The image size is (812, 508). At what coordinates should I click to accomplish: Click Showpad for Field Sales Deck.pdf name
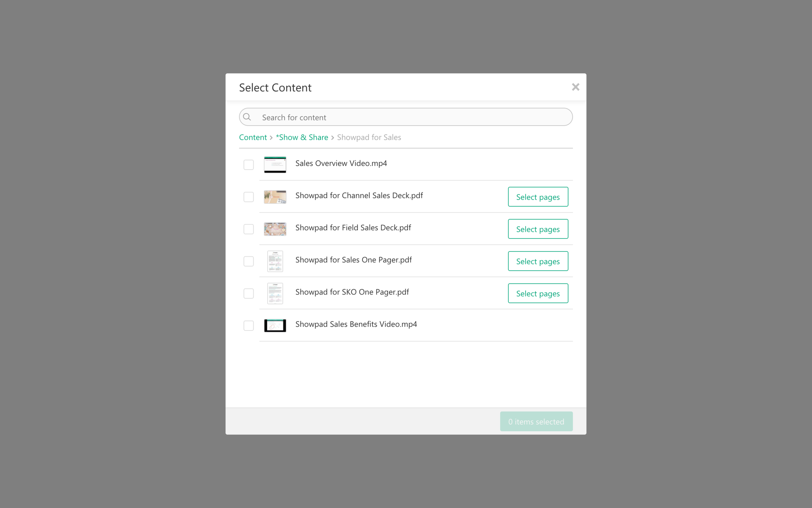353,228
